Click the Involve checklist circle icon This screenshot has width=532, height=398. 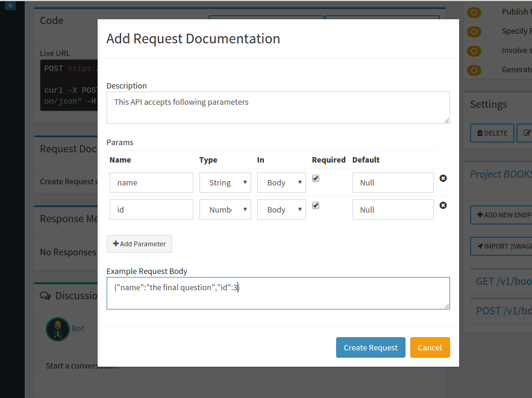pos(474,51)
